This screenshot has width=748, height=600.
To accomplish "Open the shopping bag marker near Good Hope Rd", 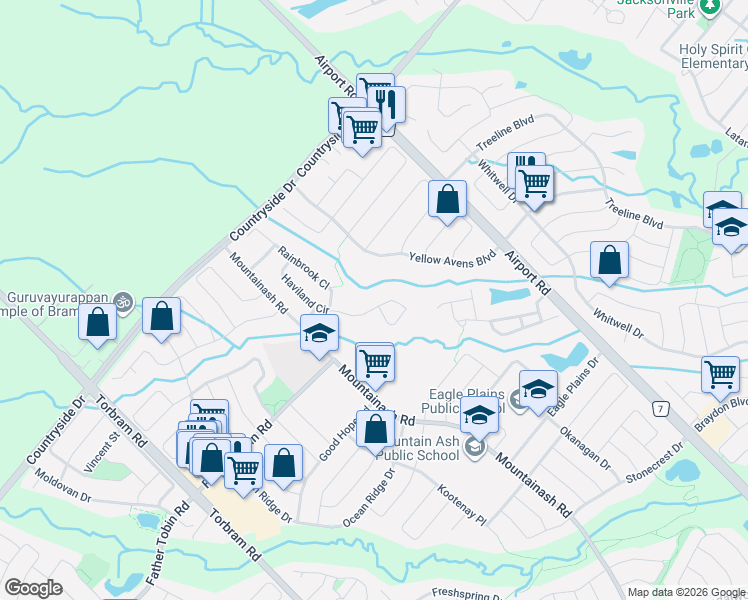I will point(376,429).
